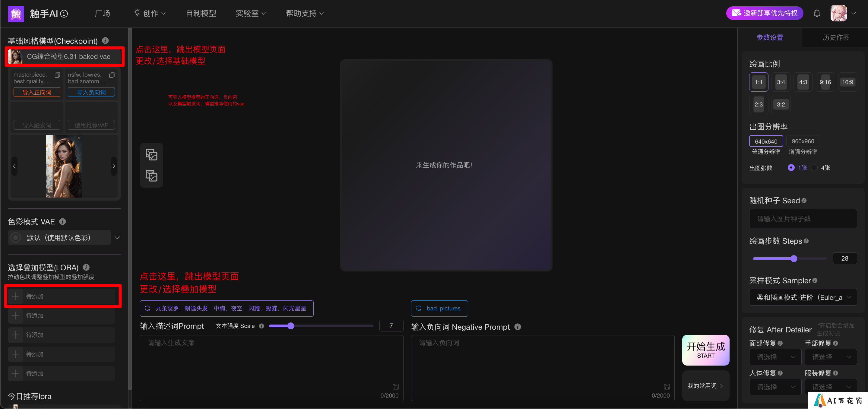Open the 手部修复 请选择 dropdown
The height and width of the screenshot is (409, 868).
830,357
